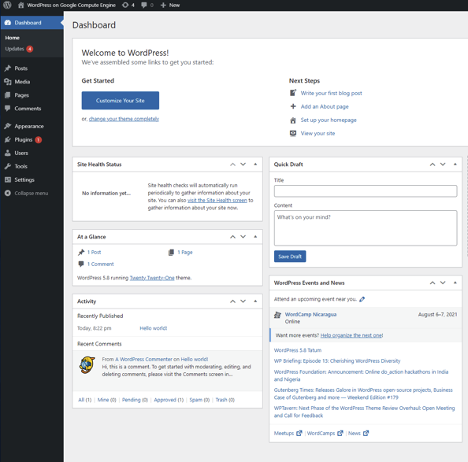468x462 pixels.
Task: Click the Save Draft button
Action: coord(290,256)
